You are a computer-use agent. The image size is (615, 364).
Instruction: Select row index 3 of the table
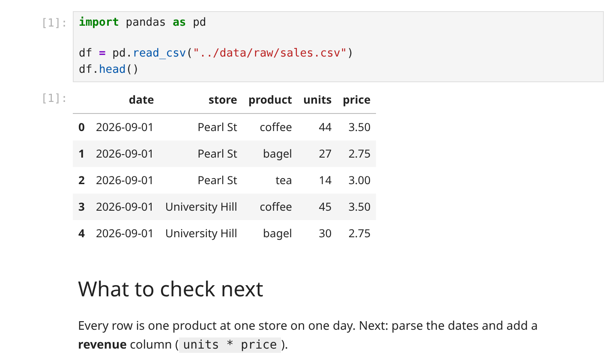(82, 207)
